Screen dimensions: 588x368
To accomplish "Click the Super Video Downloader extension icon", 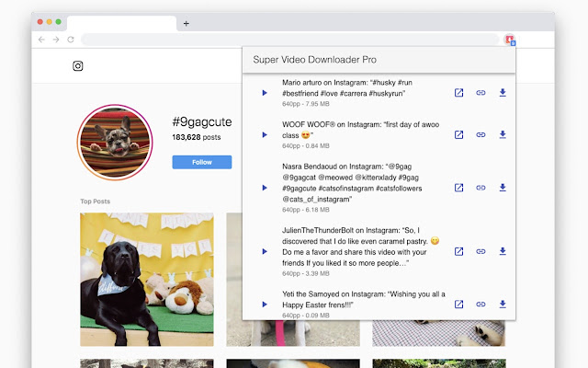I will (x=510, y=40).
